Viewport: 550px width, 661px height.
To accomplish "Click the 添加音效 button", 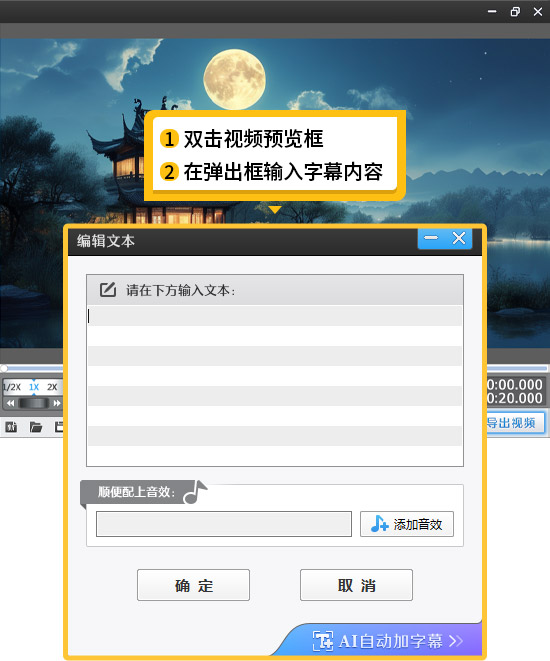I will tap(407, 524).
